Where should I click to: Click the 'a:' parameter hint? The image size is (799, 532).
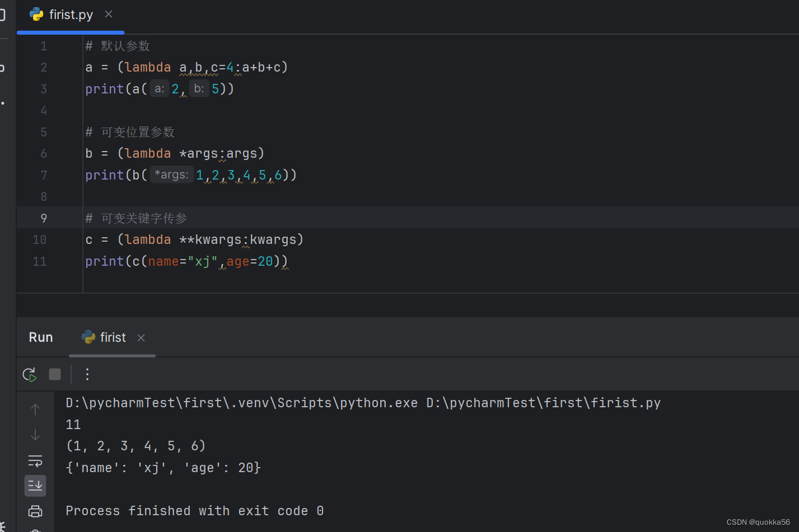(159, 89)
